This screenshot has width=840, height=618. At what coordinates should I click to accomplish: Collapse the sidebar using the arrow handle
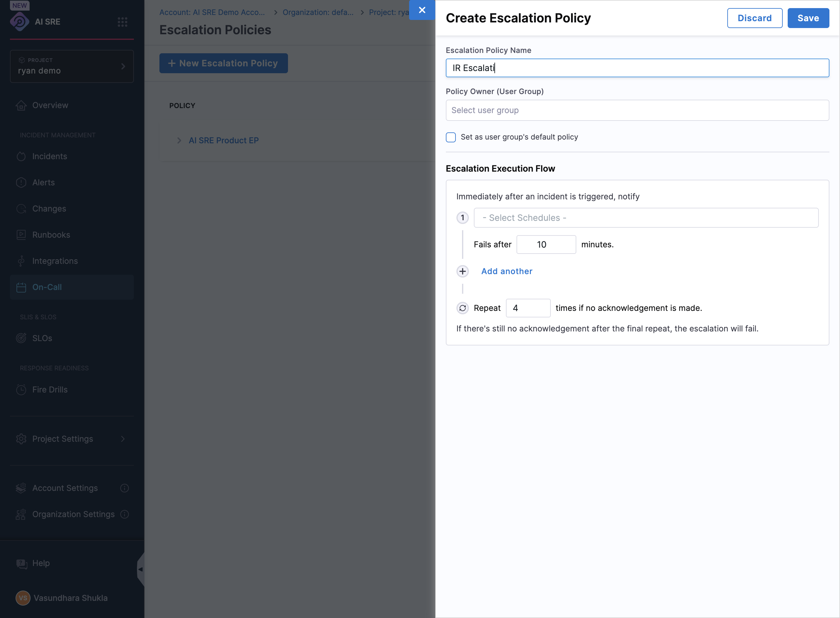[140, 569]
